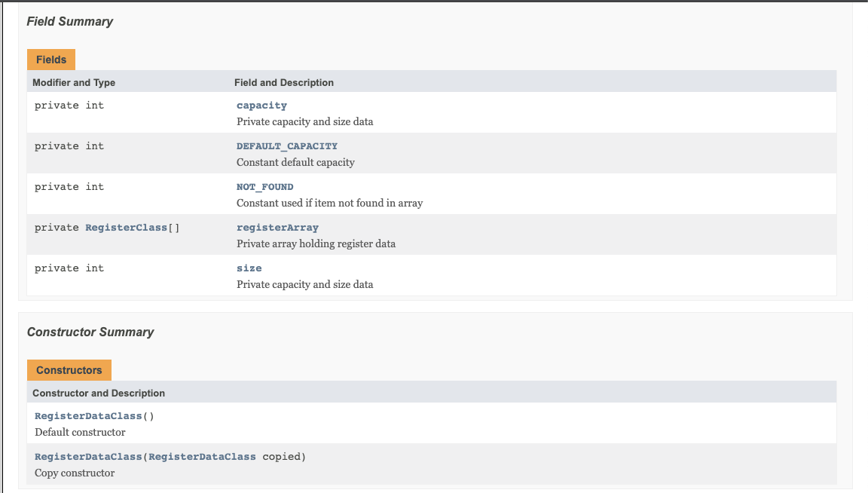Open the registerArray field link

(277, 228)
